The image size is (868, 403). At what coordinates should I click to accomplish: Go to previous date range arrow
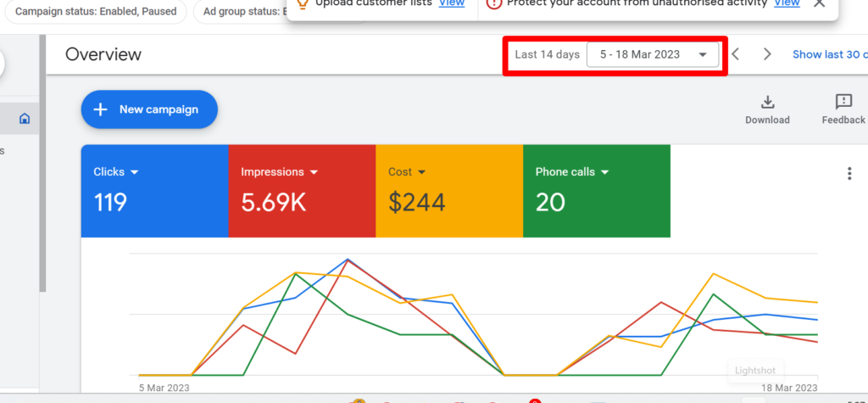click(x=736, y=54)
